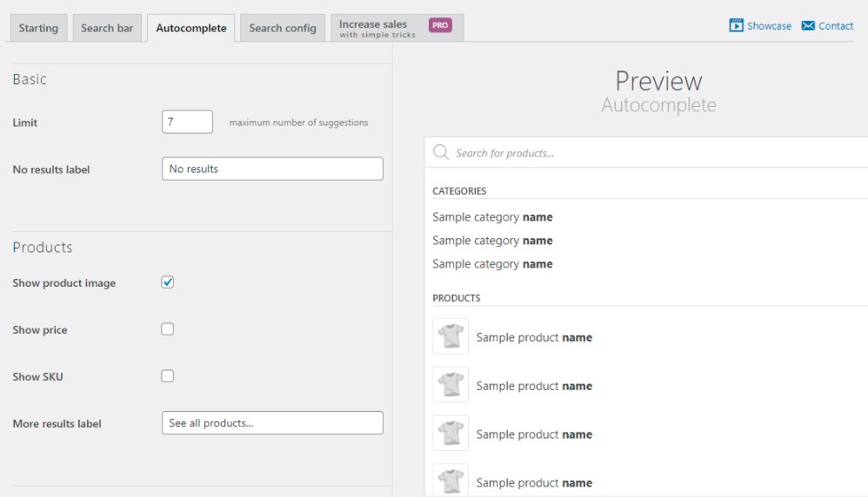Open the Search bar tab

coord(107,28)
